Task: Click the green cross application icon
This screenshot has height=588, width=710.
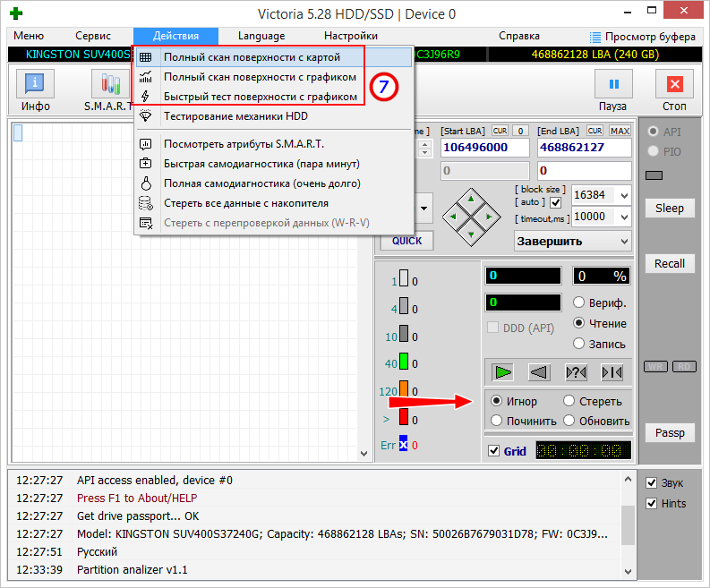Action: (16, 13)
